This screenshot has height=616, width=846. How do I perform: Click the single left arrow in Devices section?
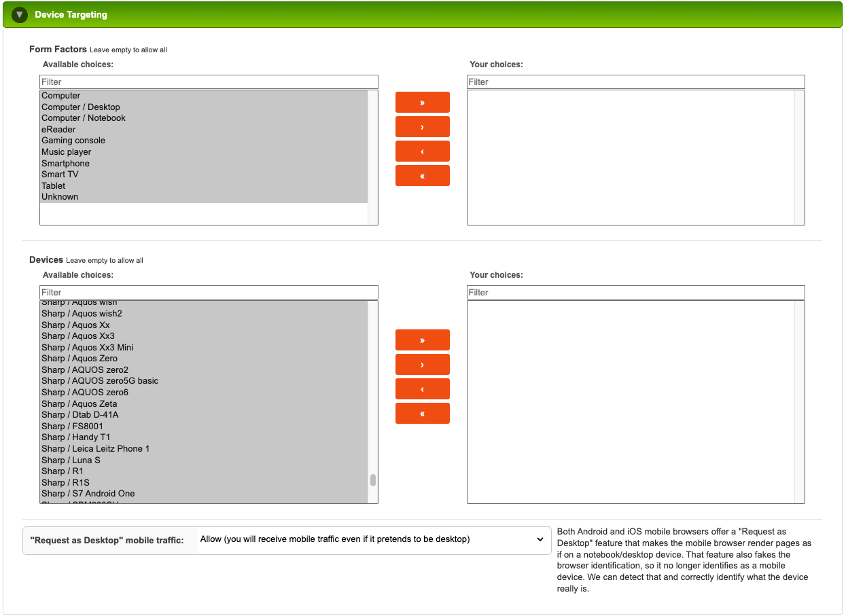pyautogui.click(x=422, y=388)
